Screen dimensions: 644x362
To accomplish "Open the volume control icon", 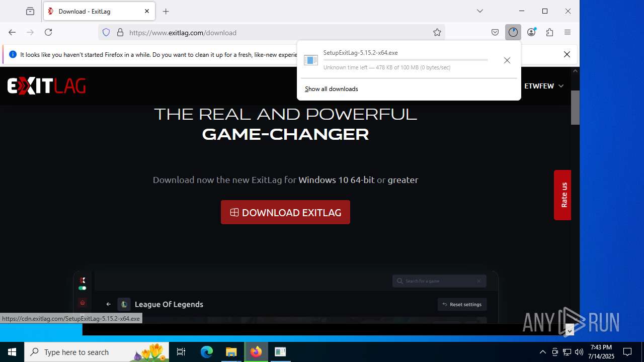I will [579, 352].
